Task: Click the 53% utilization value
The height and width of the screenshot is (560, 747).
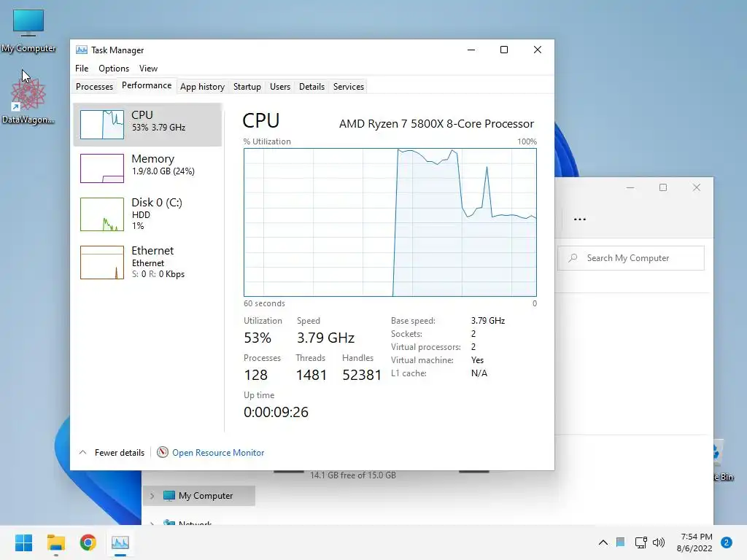Action: (258, 338)
